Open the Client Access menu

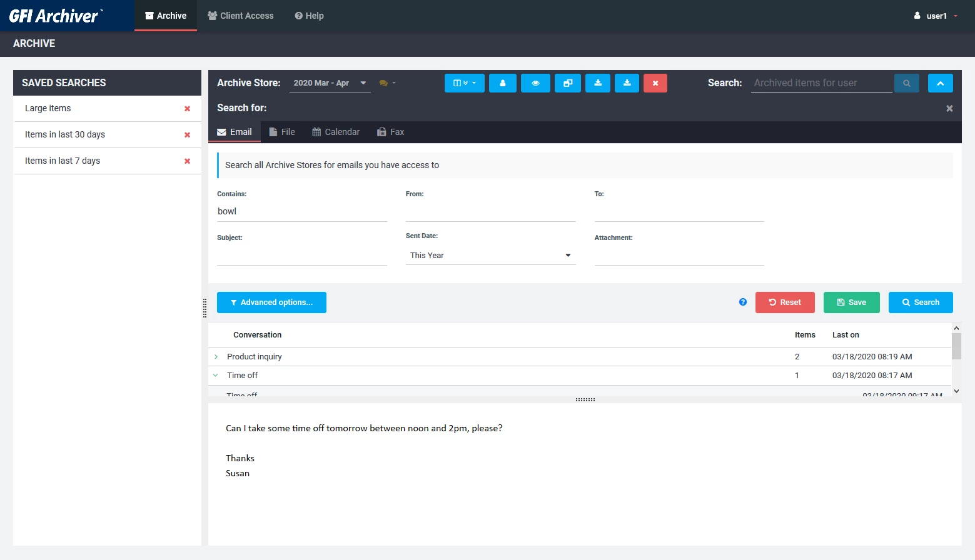pos(241,16)
